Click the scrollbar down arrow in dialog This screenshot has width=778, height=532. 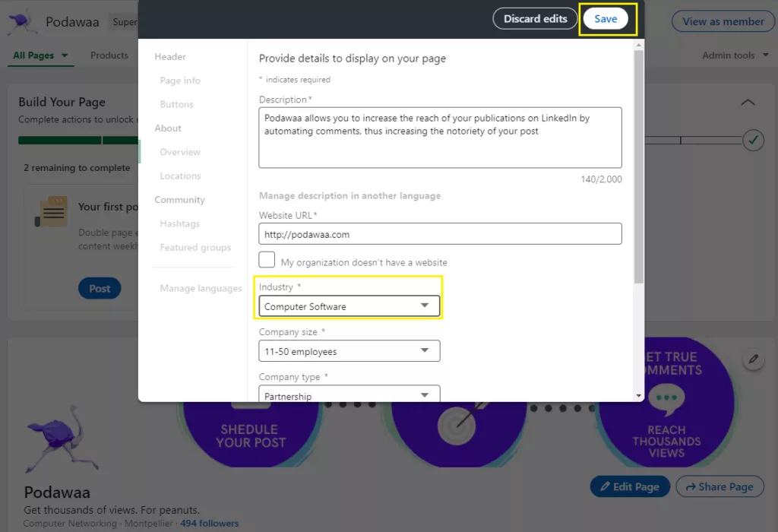pos(638,395)
